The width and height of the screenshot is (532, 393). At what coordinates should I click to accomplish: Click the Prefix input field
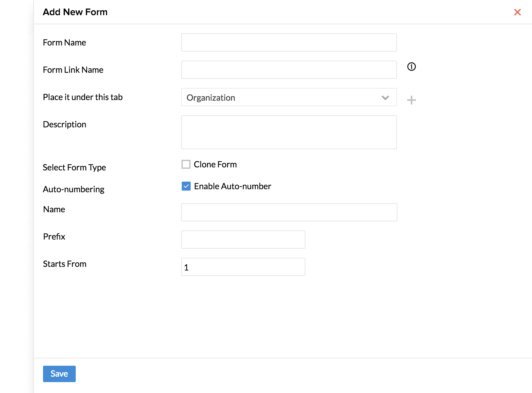point(243,240)
